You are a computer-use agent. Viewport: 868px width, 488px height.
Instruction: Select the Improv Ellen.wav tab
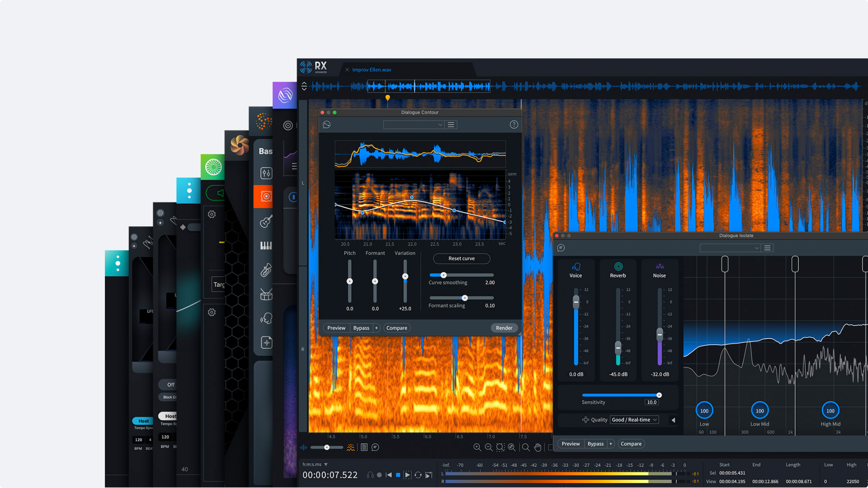pos(372,70)
